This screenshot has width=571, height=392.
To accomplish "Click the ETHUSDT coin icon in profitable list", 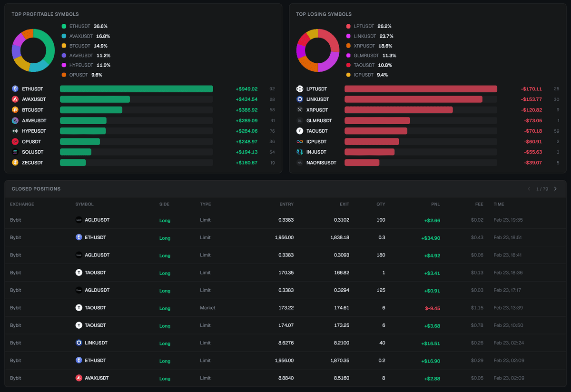I will pos(15,89).
